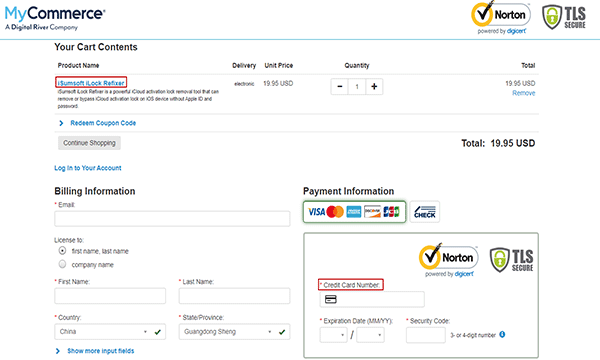Viewport: 600px width, 360px height.
Task: Decrease quantity with the minus button
Action: 339,87
